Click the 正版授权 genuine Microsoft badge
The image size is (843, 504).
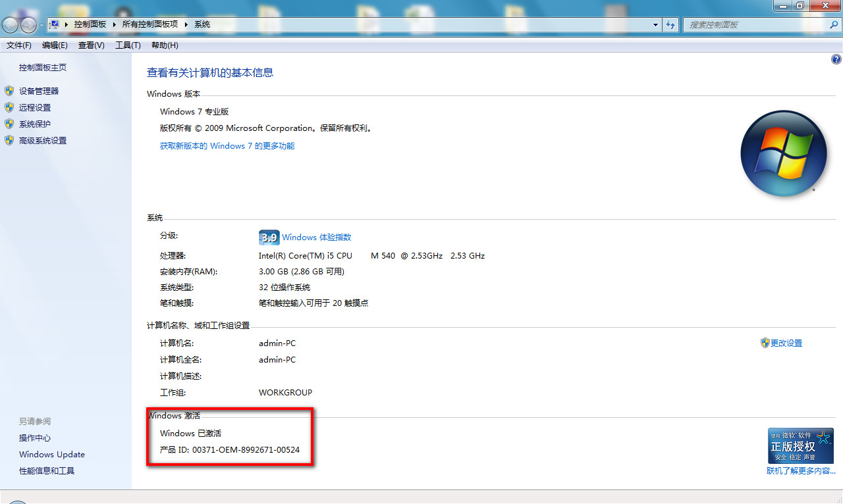[x=801, y=445]
